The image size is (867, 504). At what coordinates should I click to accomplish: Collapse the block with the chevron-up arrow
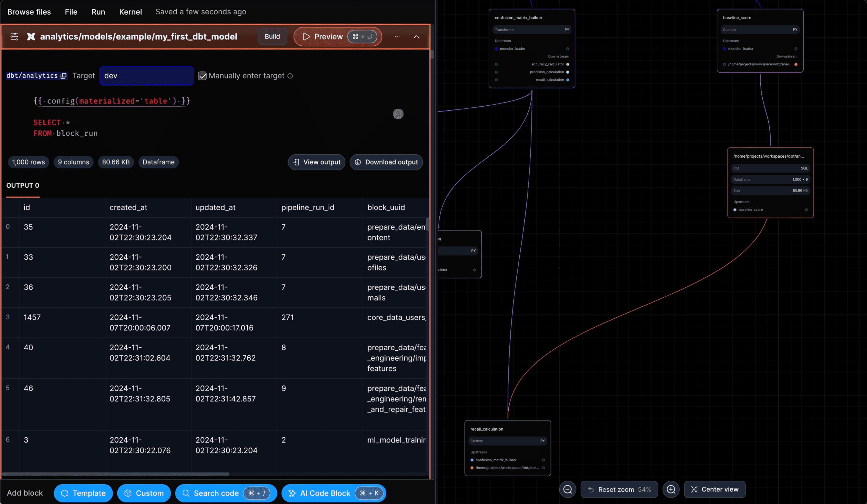coord(416,36)
